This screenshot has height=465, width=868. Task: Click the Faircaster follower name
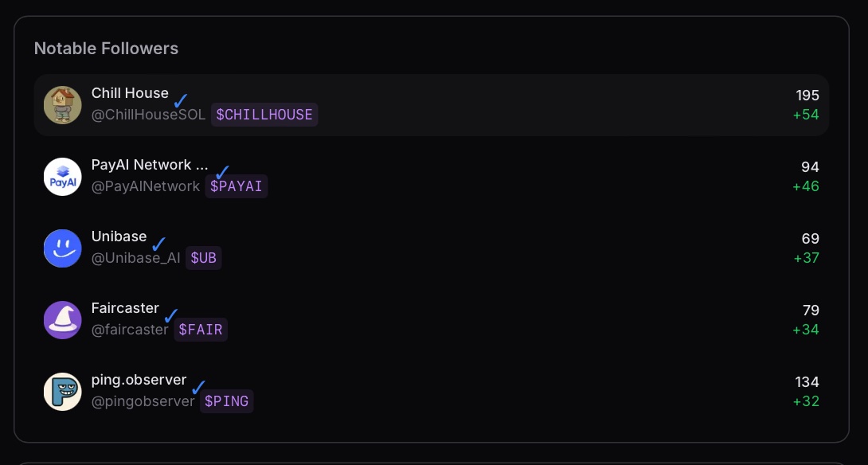pyautogui.click(x=125, y=308)
